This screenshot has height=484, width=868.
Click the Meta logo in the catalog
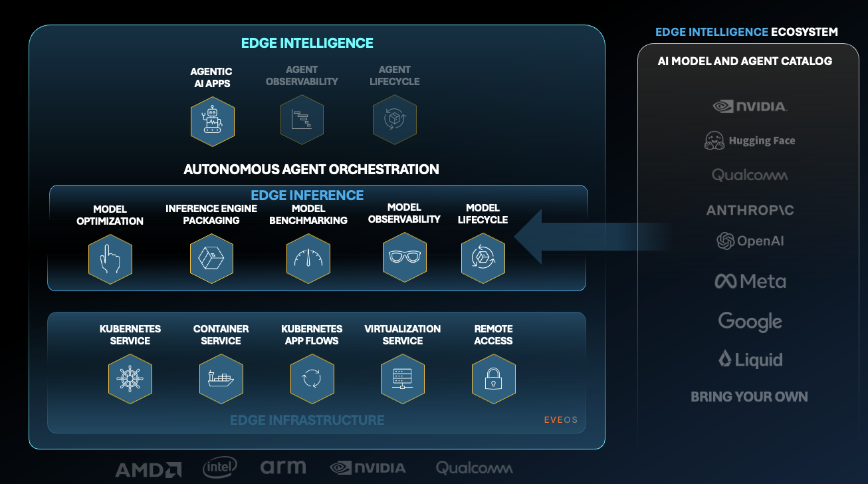750,281
